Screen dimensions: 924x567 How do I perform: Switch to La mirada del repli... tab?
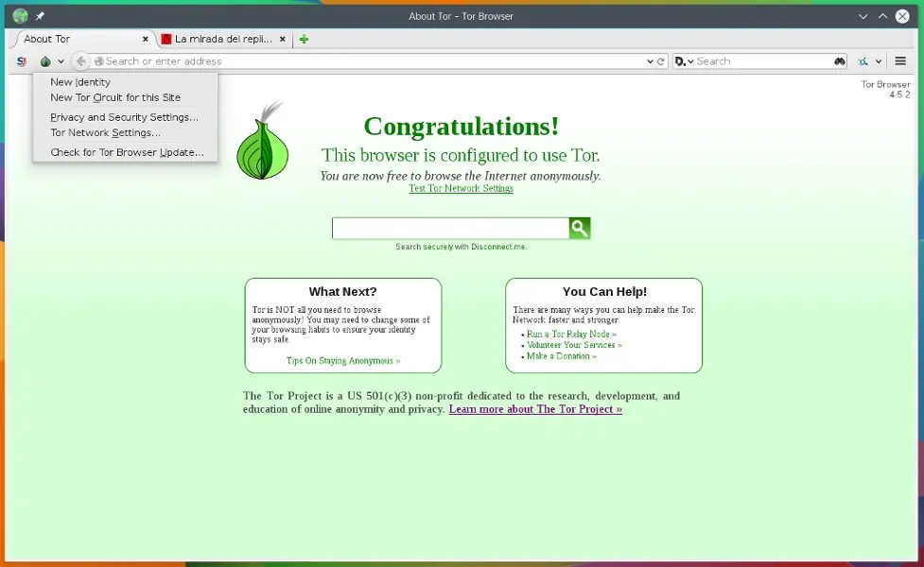[223, 39]
